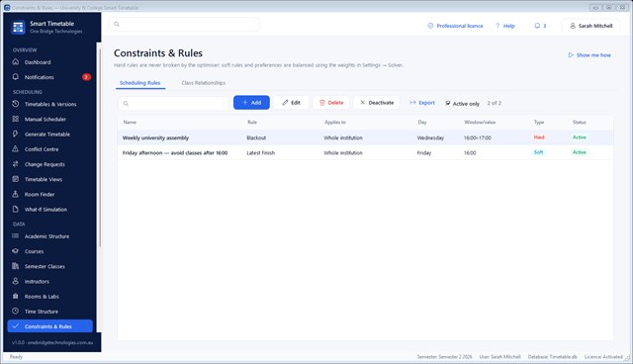Click the Constraints & Rules checkmark icon
633x364 pixels.
tap(16, 326)
